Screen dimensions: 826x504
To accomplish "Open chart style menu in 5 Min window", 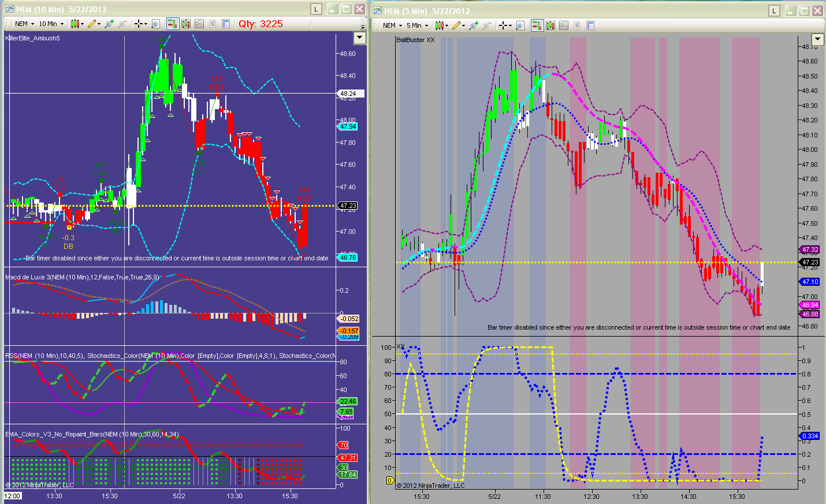I will (x=441, y=25).
